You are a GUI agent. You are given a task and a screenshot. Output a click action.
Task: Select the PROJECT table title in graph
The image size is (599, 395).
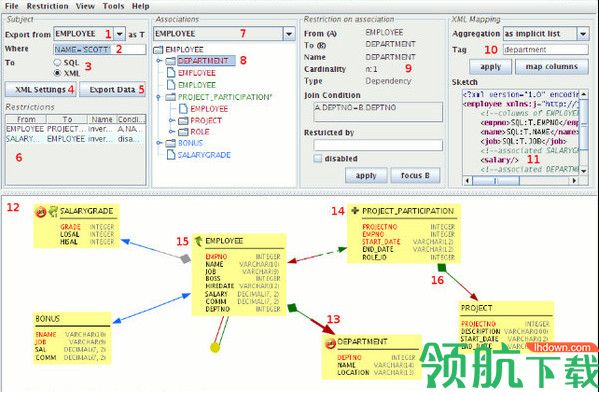[x=476, y=308]
